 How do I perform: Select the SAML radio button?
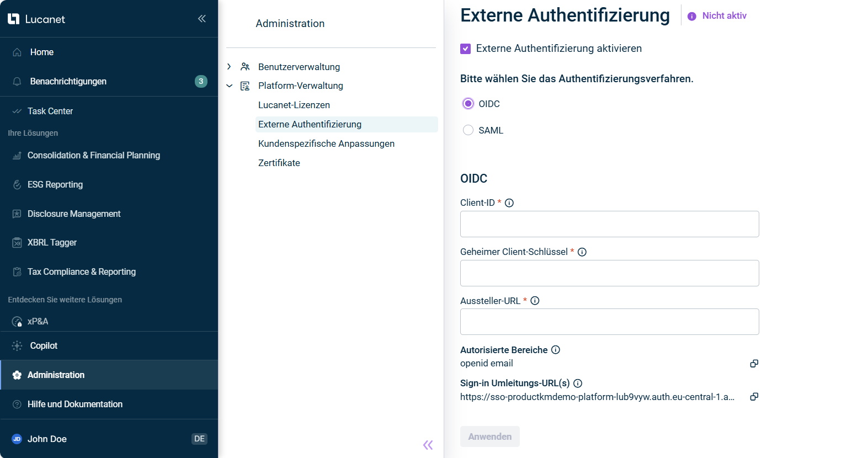pos(468,130)
